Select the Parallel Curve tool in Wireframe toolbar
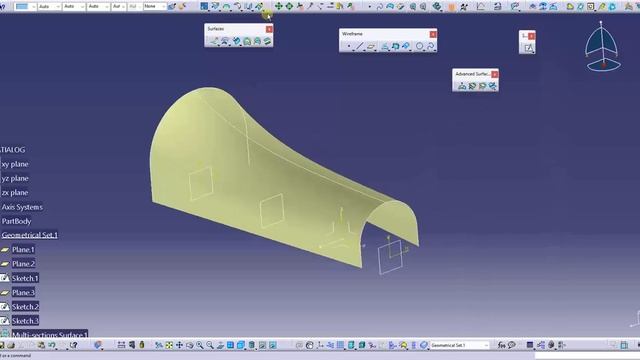Viewport: 640px width, 360px height. pos(405,46)
